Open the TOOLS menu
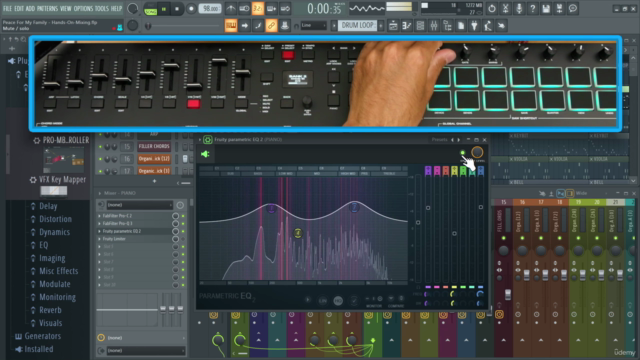 point(102,8)
